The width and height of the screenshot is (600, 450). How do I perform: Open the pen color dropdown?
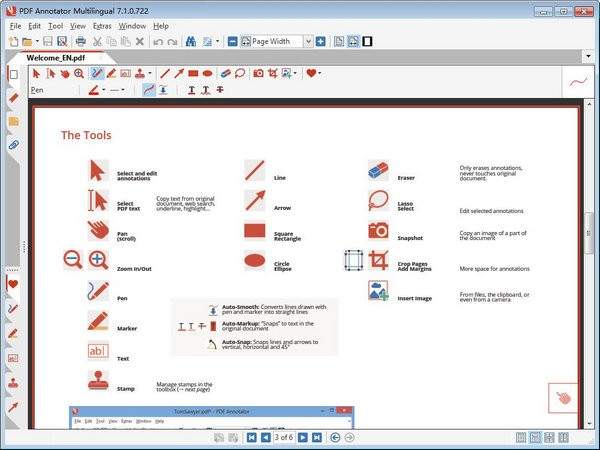pyautogui.click(x=103, y=90)
